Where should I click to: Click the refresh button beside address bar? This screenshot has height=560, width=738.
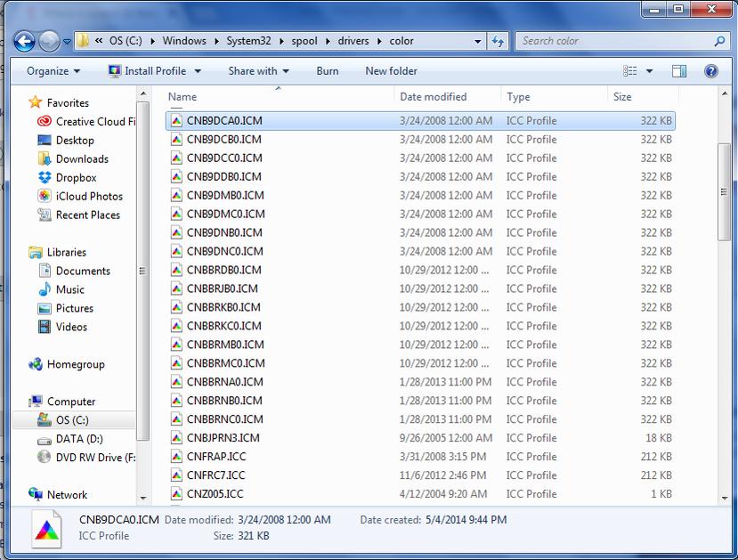(x=498, y=41)
